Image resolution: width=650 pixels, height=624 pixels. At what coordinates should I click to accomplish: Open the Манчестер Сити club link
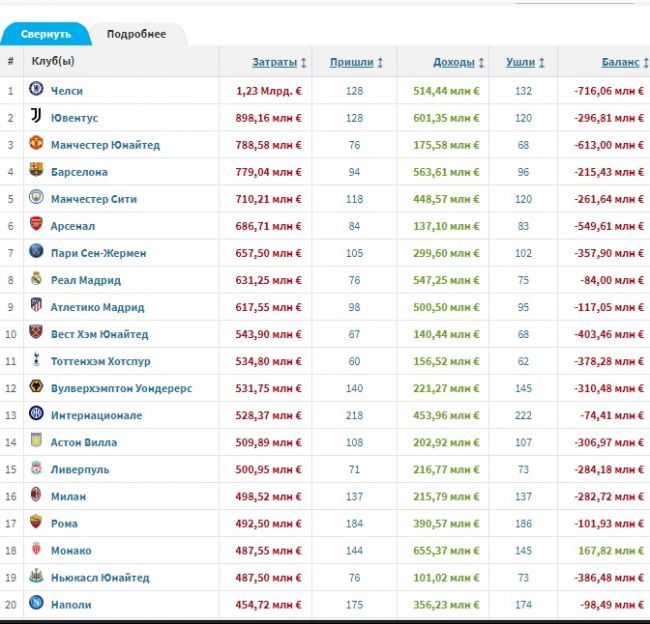point(94,199)
